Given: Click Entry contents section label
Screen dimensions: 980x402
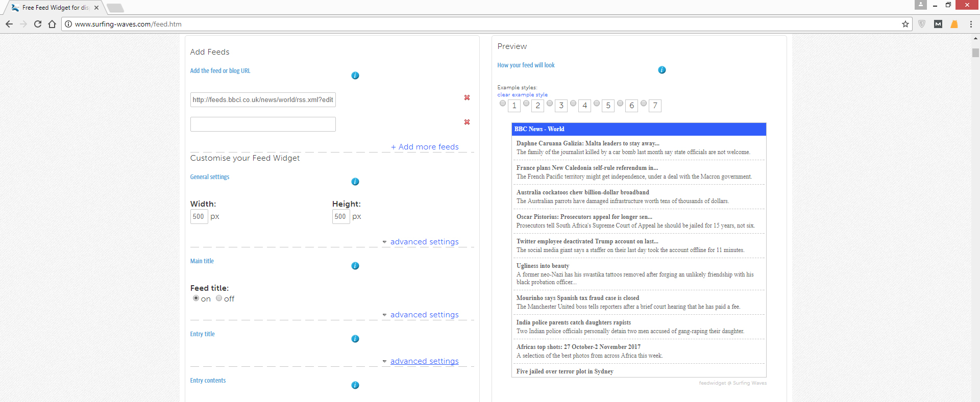Looking at the screenshot, I should (x=208, y=381).
